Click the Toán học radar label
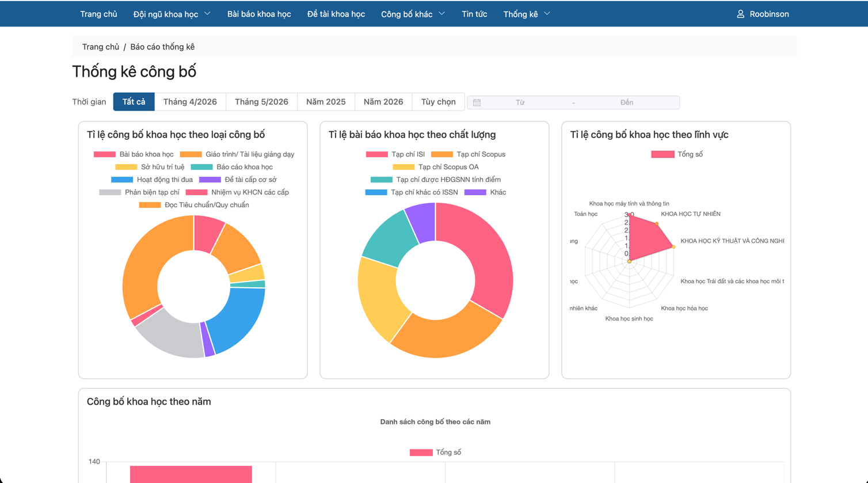 pos(586,214)
